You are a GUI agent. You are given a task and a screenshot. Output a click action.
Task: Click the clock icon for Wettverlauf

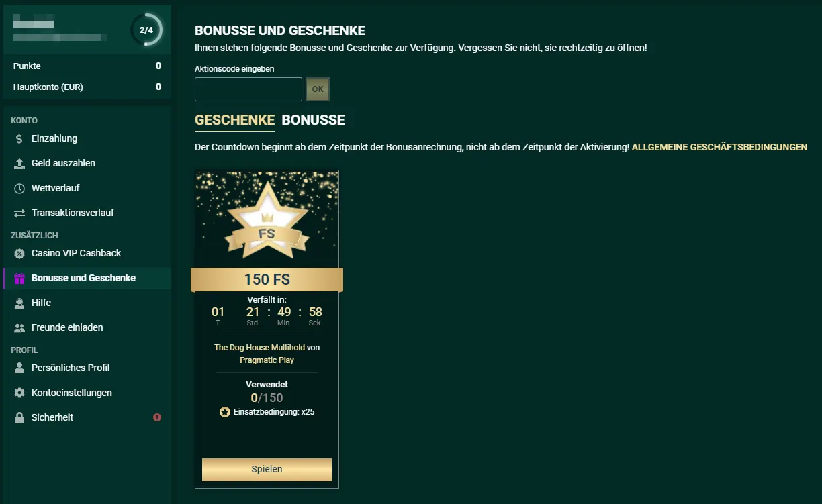[x=19, y=188]
